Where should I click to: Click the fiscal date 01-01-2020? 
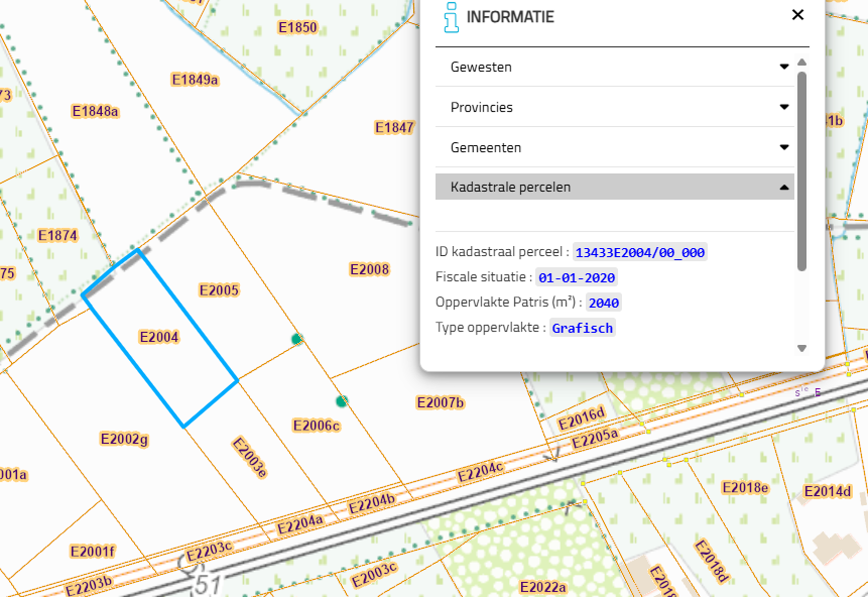pyautogui.click(x=577, y=278)
